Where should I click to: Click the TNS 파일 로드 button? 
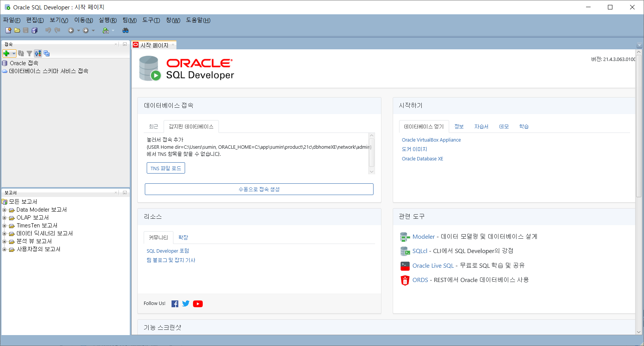166,168
